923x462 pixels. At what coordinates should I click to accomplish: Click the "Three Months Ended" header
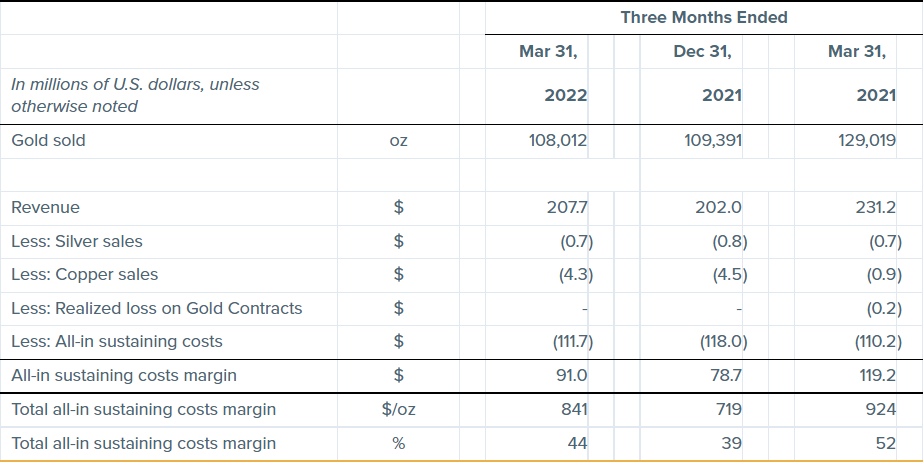pyautogui.click(x=703, y=17)
